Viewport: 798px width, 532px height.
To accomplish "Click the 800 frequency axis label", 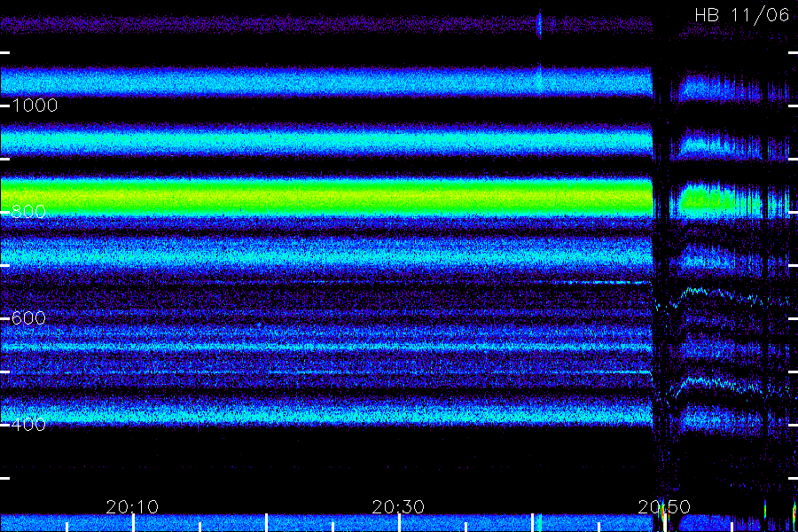I will coord(28,212).
